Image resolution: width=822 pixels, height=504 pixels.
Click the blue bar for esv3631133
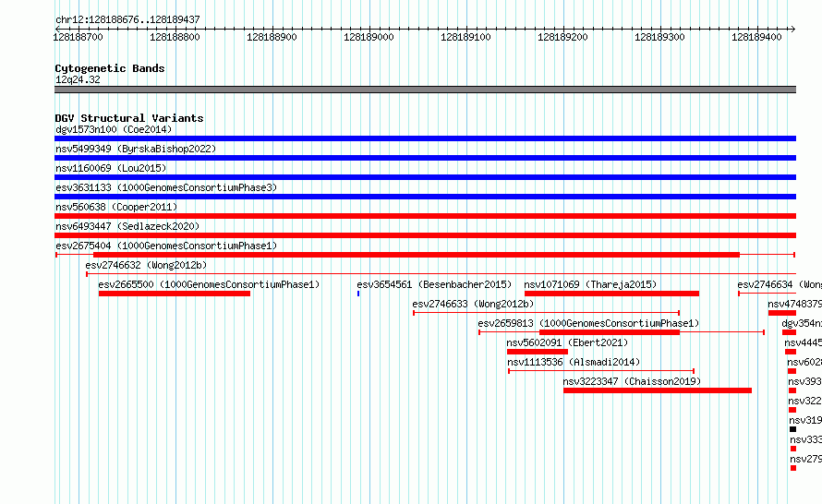[x=425, y=197]
